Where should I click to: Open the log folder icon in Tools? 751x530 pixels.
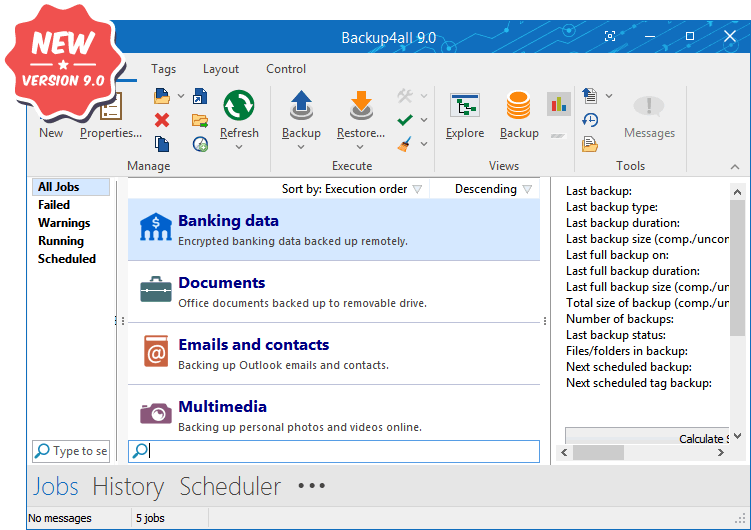(x=590, y=144)
